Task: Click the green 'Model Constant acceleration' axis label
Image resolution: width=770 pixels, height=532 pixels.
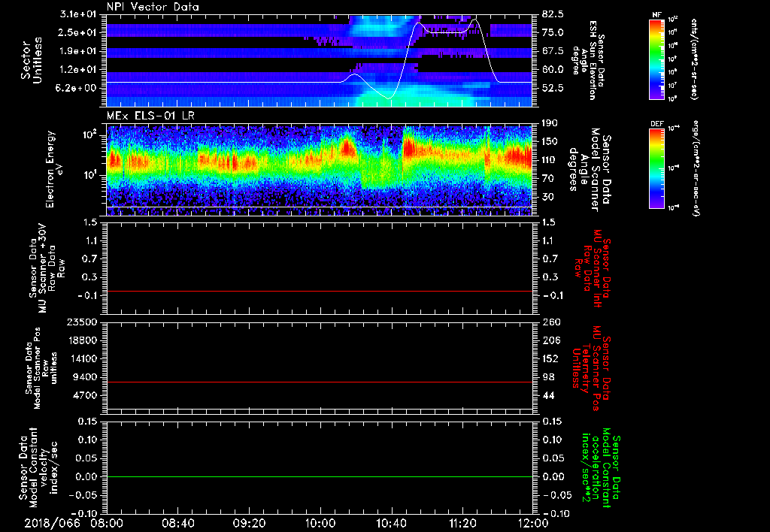Action: pos(600,467)
